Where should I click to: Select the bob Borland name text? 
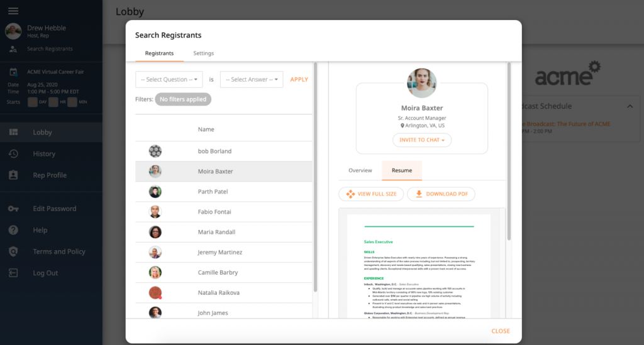click(x=215, y=151)
